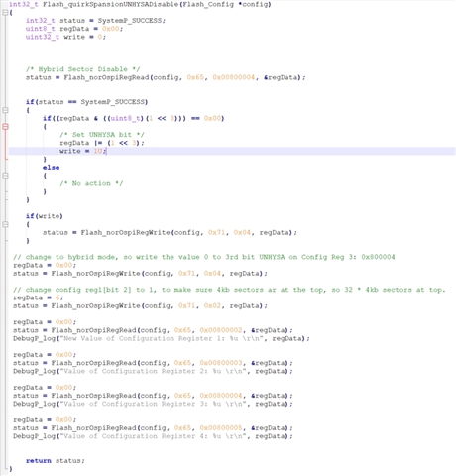Click the 'change to hybrid mode' comment

(x=204, y=257)
